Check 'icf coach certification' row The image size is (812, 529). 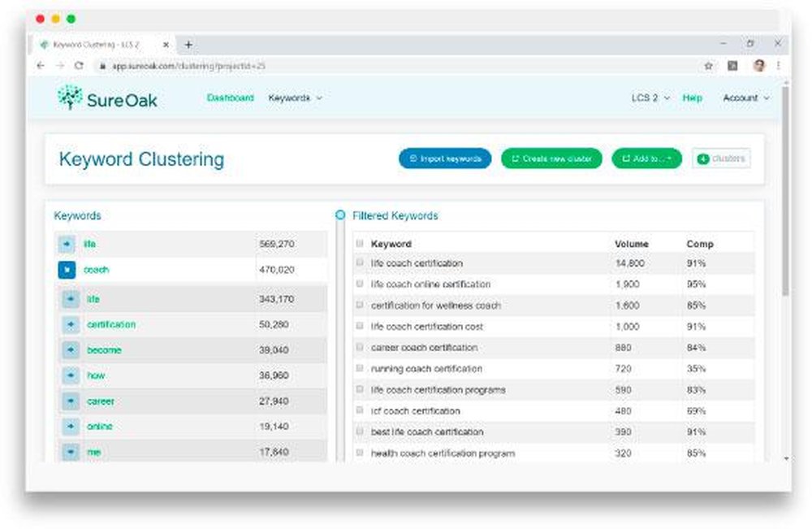(x=360, y=410)
